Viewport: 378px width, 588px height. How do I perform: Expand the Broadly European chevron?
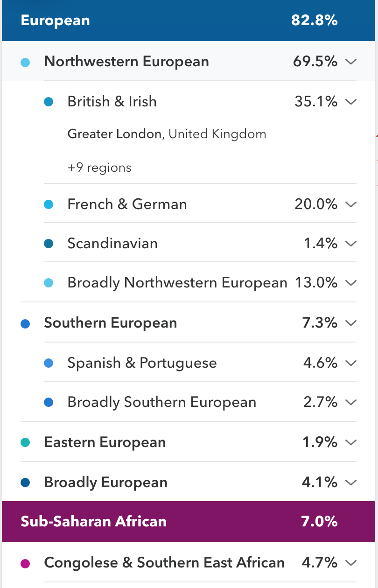(351, 483)
